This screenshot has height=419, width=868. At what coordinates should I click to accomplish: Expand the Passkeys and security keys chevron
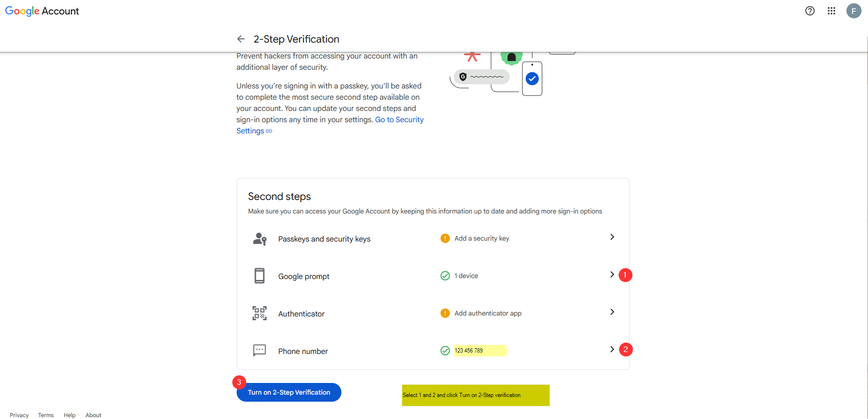point(612,237)
